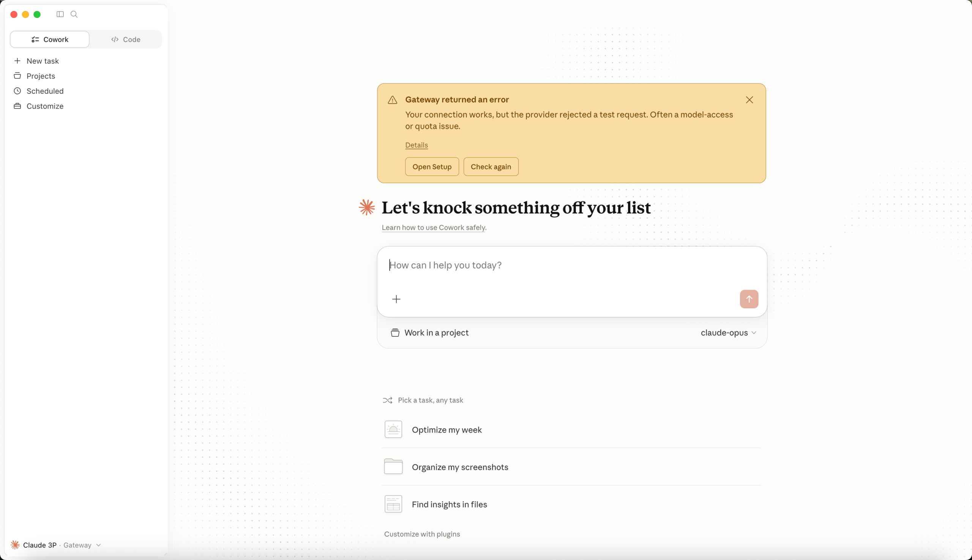Click the Find insights table icon
Screen dimensions: 972x560
[393, 504]
